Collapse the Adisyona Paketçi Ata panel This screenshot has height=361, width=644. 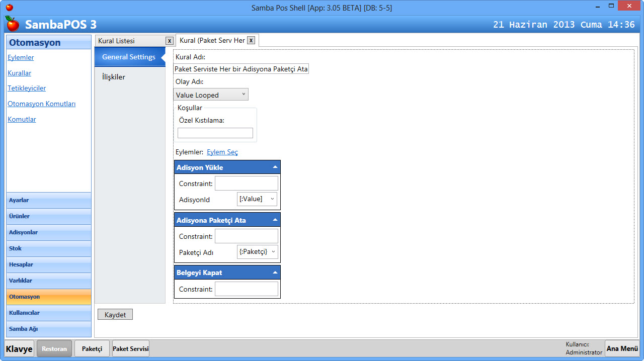tap(275, 220)
